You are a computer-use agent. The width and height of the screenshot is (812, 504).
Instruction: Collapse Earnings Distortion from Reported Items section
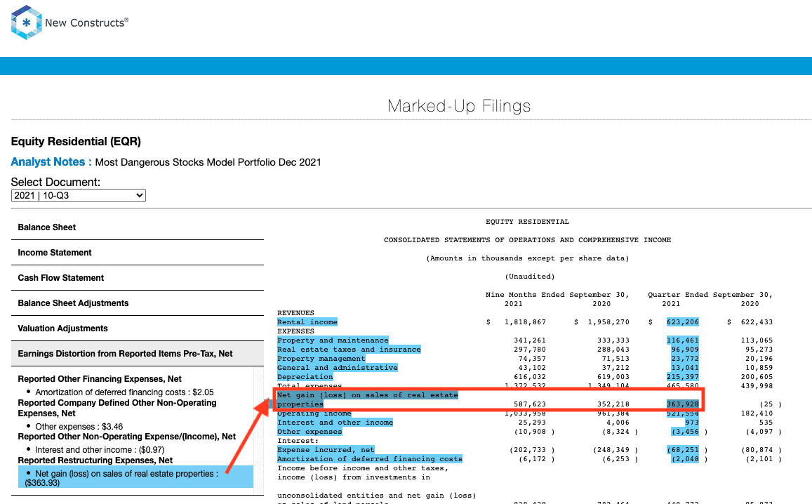click(138, 354)
